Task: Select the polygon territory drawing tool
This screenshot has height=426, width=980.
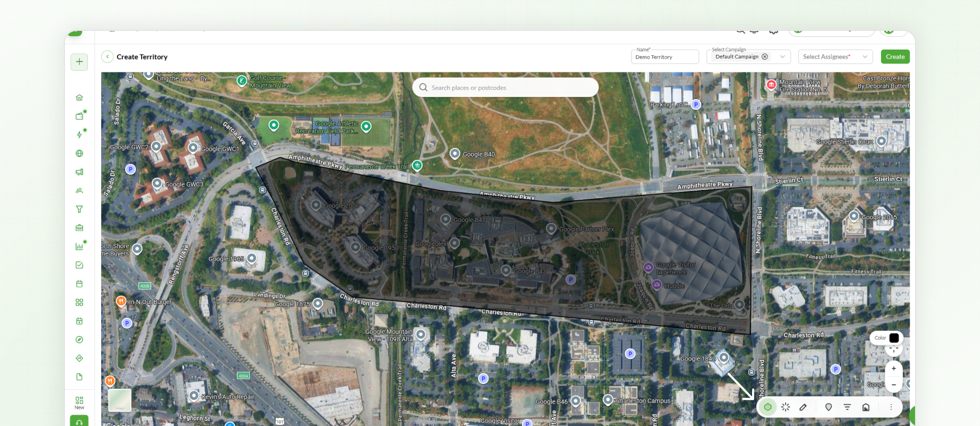Action: [767, 407]
